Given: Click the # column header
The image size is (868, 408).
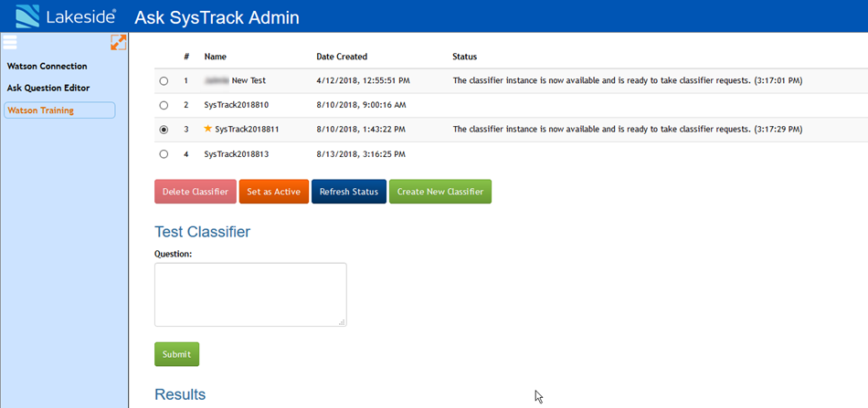Looking at the screenshot, I should pos(186,57).
